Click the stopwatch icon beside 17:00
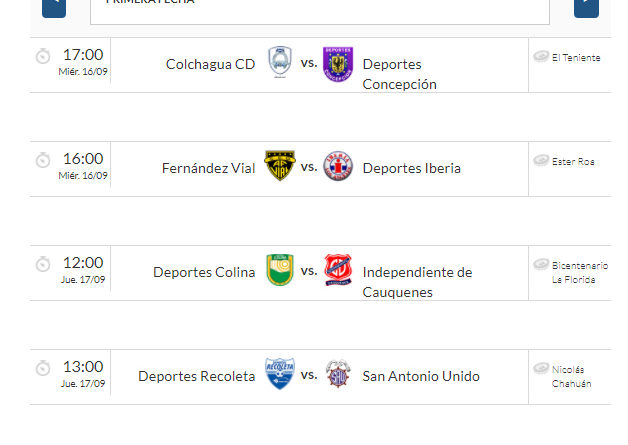Screen dimensions: 628x445 (43, 56)
